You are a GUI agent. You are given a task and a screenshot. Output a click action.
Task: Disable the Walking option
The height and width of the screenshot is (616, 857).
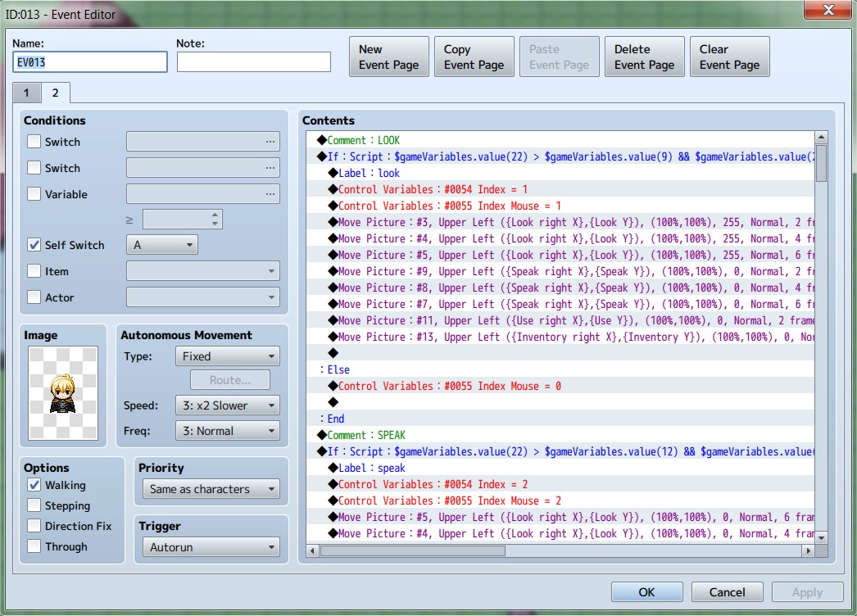point(34,485)
